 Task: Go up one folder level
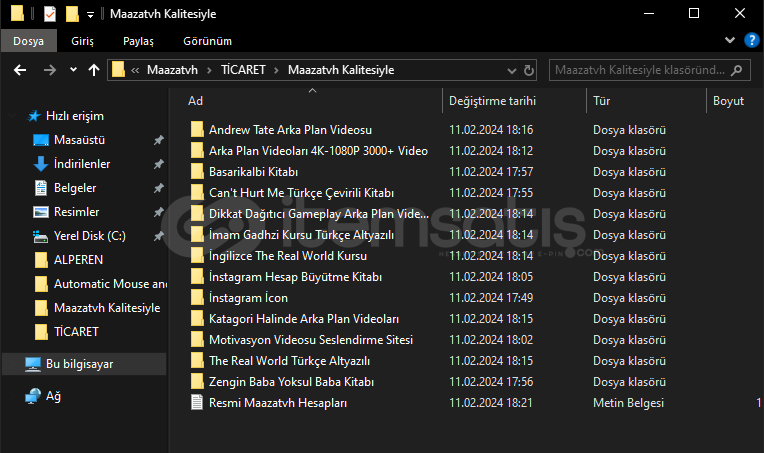tap(94, 70)
